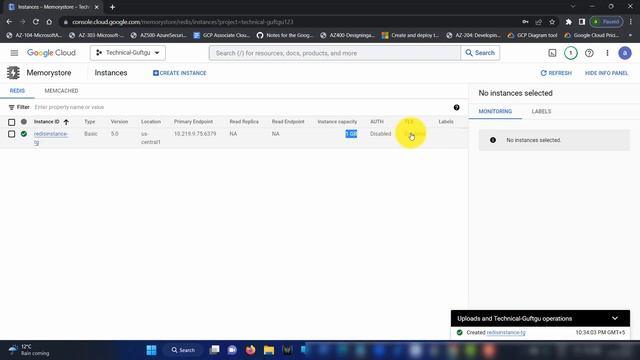640x360 pixels.
Task: Focus the resources search box
Action: tap(335, 53)
